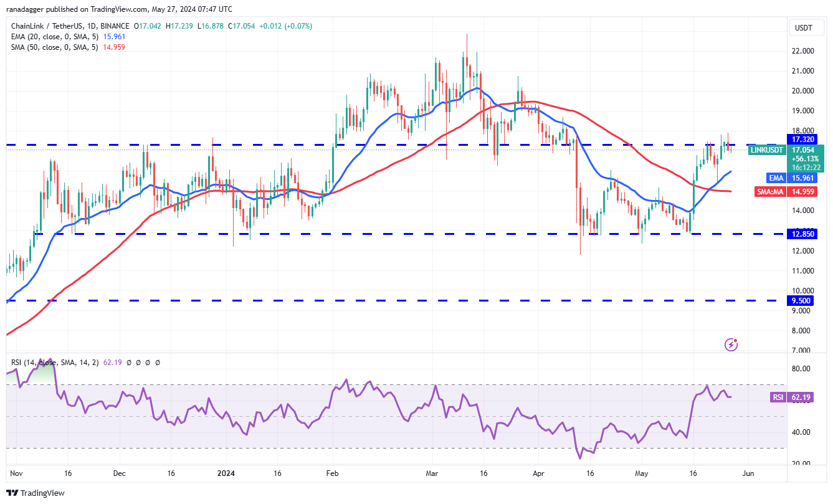Click the purple lightning event icon
The width and height of the screenshot is (833, 504).
pos(732,344)
